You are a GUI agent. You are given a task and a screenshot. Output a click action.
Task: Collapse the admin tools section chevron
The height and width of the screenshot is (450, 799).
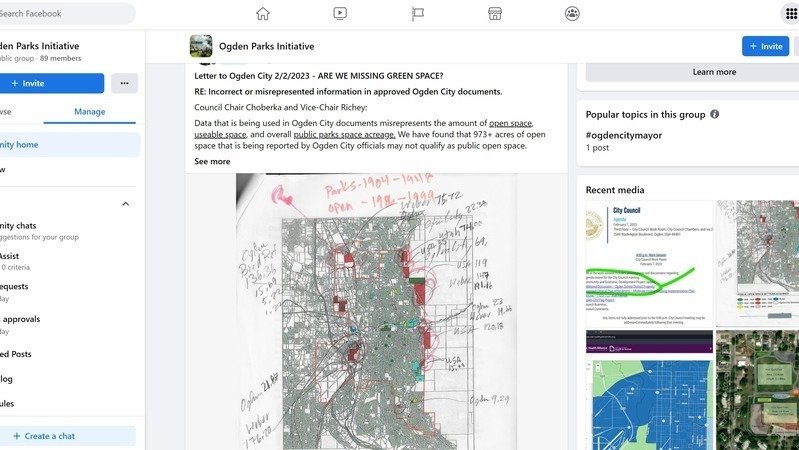point(125,204)
